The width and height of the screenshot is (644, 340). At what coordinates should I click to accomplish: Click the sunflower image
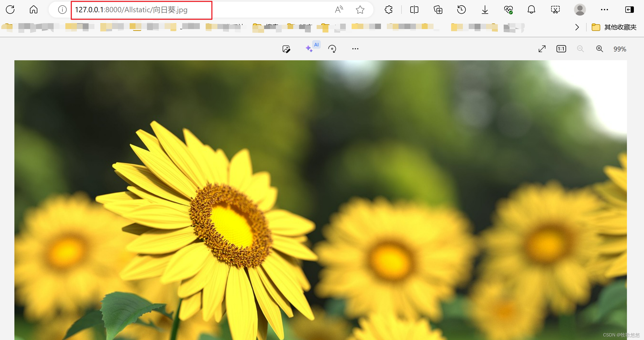coord(320,200)
